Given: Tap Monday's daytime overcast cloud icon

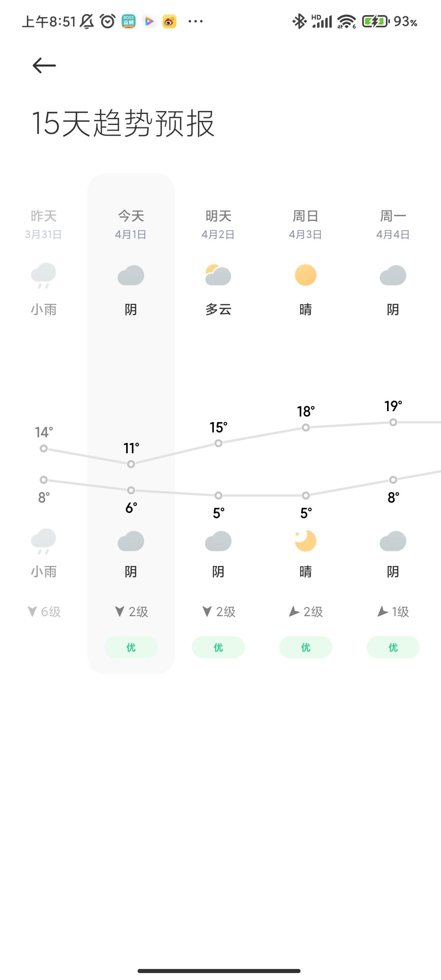Looking at the screenshot, I should [x=393, y=276].
